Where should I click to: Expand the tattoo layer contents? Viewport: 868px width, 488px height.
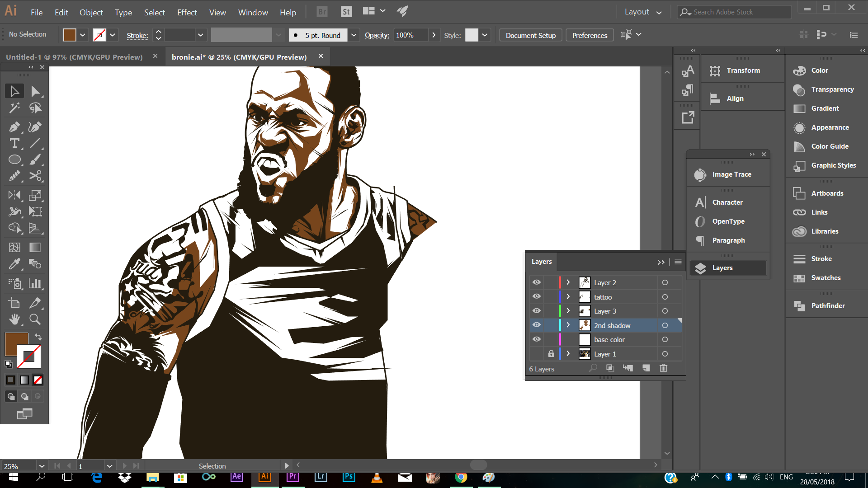click(x=568, y=296)
